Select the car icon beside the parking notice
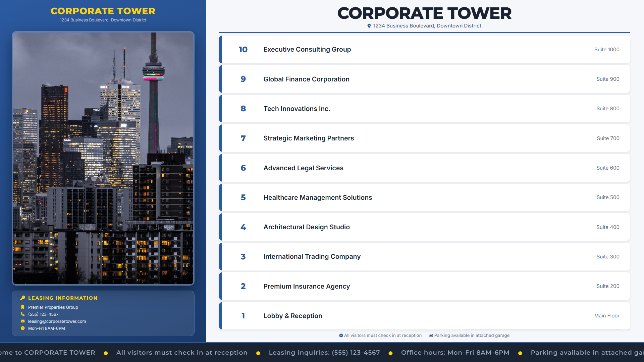 pyautogui.click(x=431, y=335)
